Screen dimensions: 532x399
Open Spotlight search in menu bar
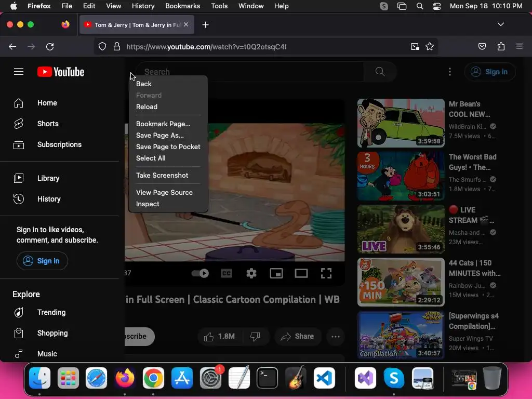[420, 6]
